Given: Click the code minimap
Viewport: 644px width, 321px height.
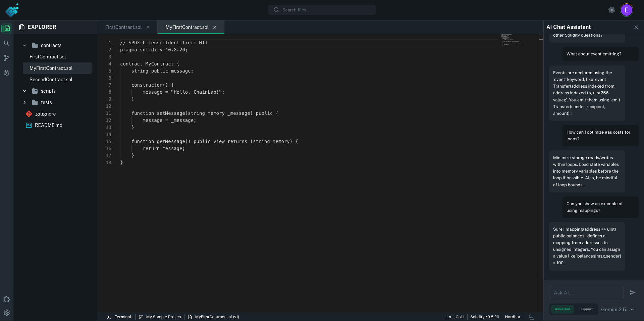Looking at the screenshot, I should [x=512, y=40].
